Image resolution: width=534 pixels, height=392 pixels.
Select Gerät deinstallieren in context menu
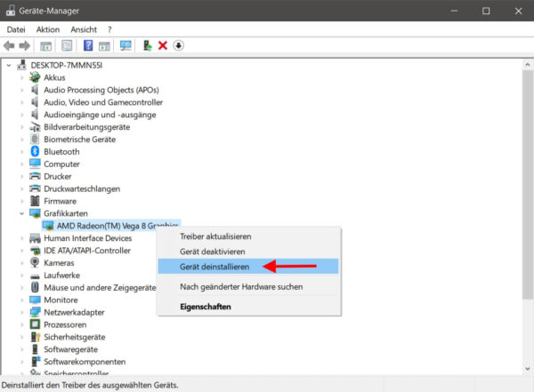248,267
